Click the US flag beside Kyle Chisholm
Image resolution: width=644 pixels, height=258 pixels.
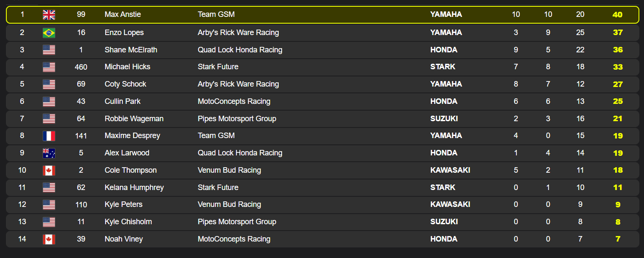(49, 222)
